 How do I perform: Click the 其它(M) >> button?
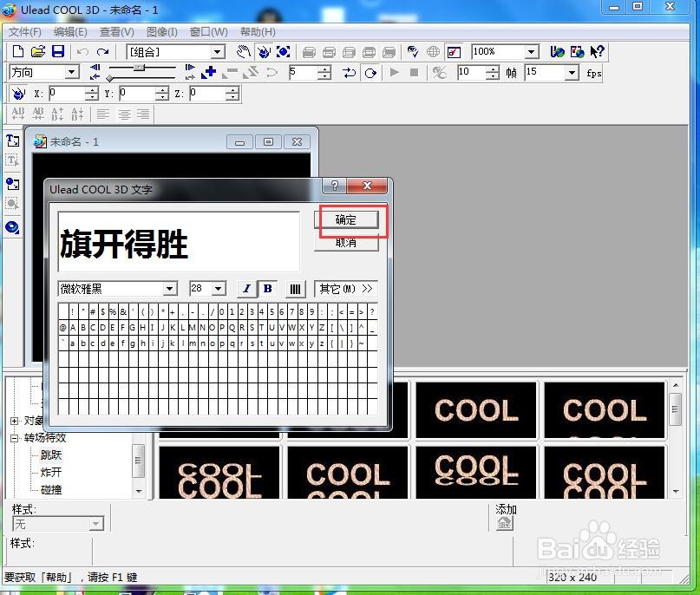(x=346, y=289)
